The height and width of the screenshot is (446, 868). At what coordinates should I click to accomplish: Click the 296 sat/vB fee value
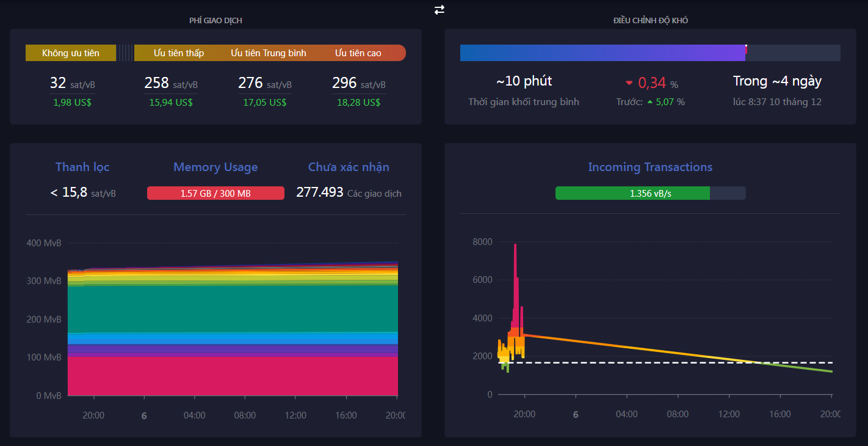[359, 83]
